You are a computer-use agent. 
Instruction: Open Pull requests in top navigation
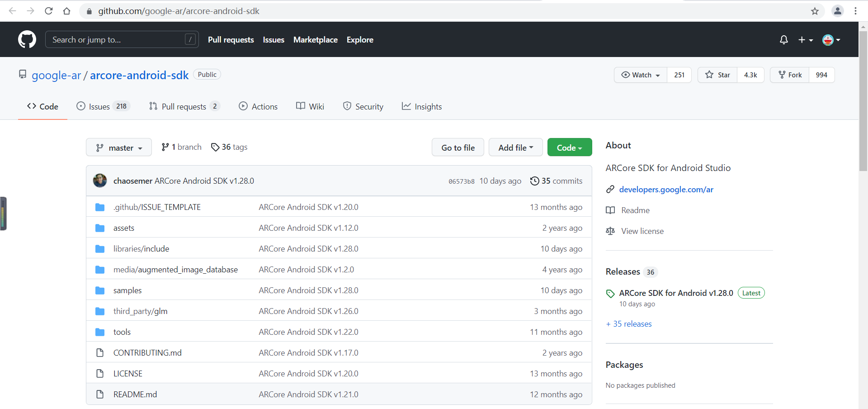tap(231, 40)
